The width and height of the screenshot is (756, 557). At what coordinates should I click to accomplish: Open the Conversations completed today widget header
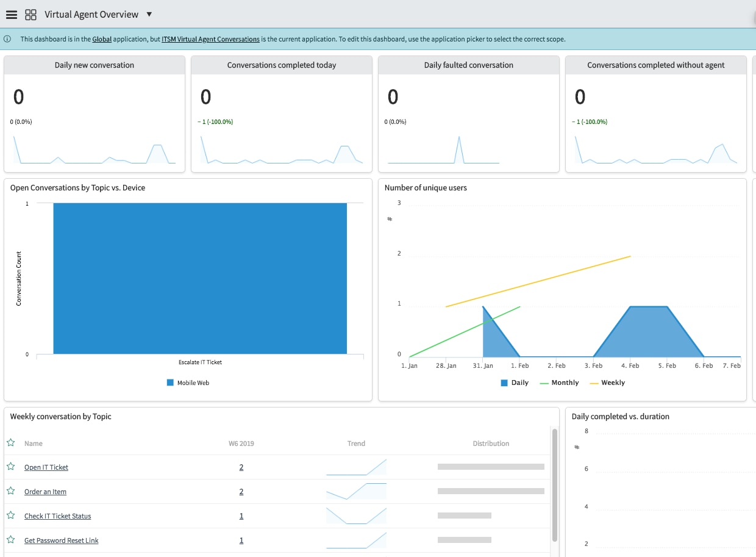tap(282, 65)
